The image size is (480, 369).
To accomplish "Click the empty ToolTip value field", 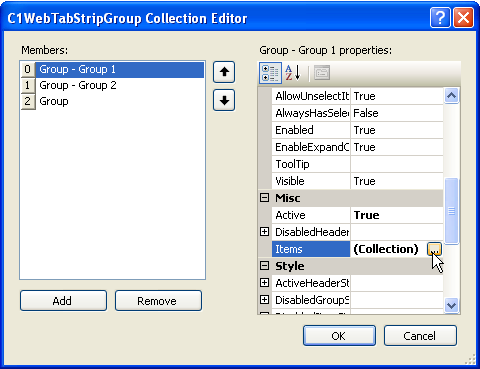I will click(397, 164).
